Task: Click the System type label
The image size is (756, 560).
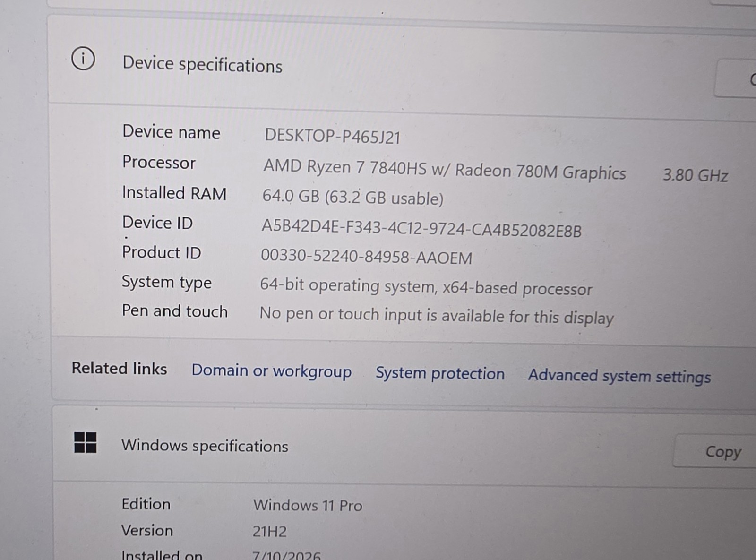Action: [167, 282]
